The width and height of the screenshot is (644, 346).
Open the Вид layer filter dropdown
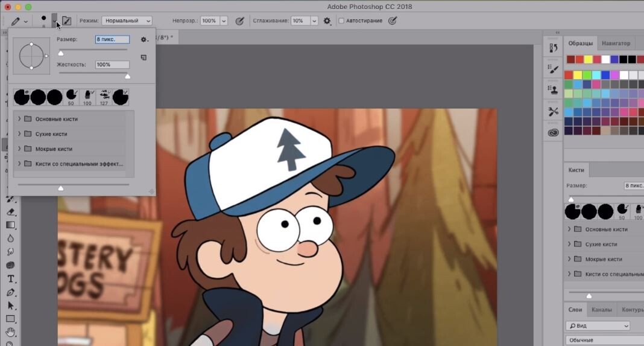coord(598,325)
